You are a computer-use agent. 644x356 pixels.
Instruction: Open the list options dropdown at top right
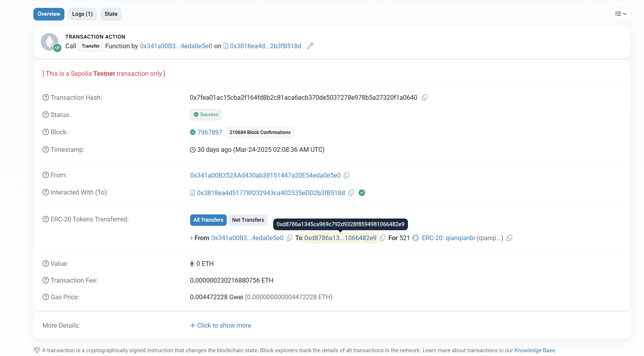click(x=620, y=14)
